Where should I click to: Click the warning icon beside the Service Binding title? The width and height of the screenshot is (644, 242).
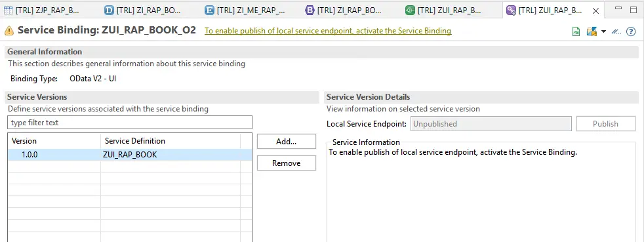(9, 30)
